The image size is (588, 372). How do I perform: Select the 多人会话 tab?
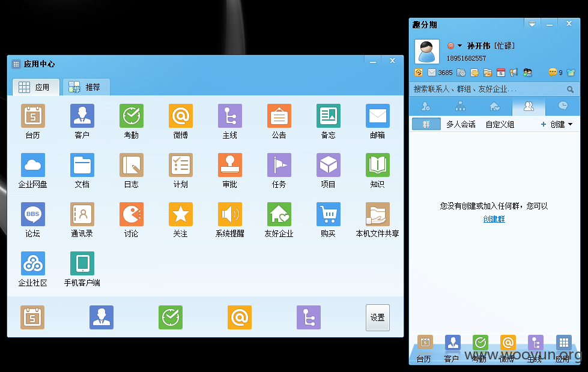(461, 124)
